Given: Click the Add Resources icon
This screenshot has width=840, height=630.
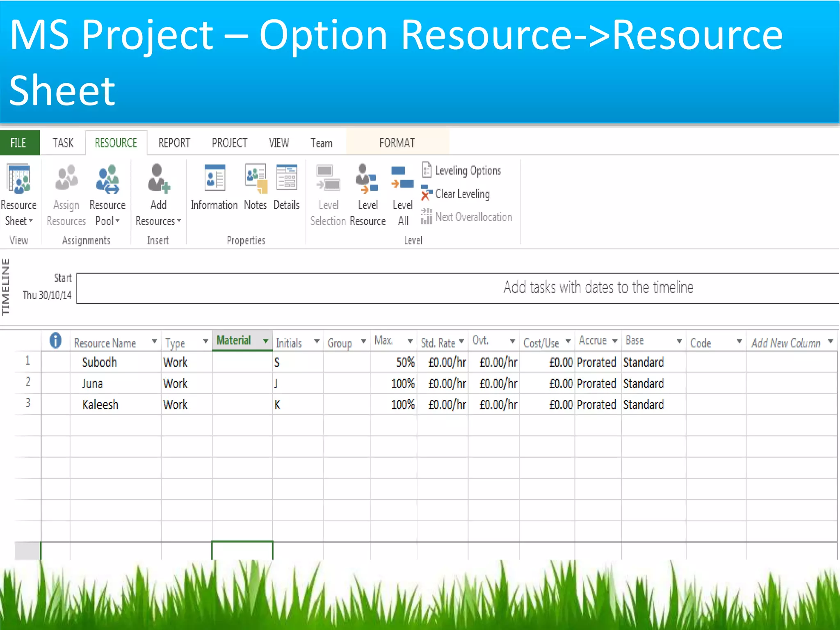Looking at the screenshot, I should point(158,178).
